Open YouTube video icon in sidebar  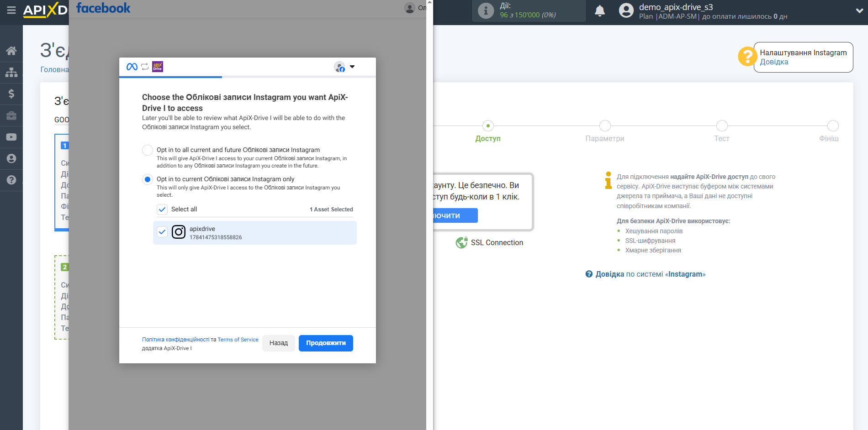coord(11,137)
